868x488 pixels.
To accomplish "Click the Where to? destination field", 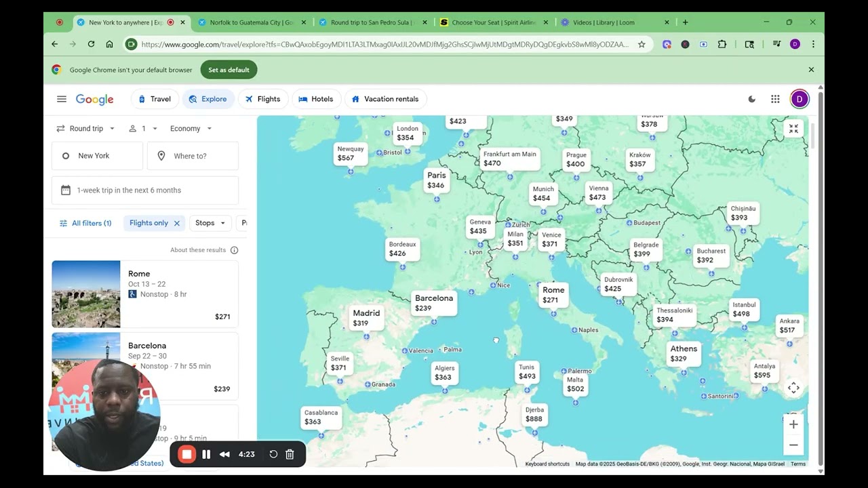I will [193, 156].
